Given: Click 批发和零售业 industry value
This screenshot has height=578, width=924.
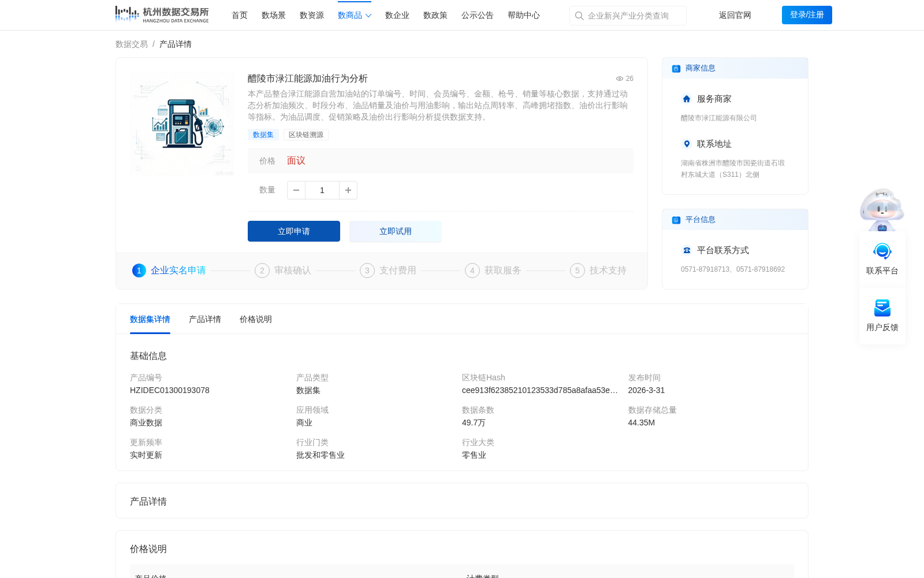Looking at the screenshot, I should click(321, 455).
